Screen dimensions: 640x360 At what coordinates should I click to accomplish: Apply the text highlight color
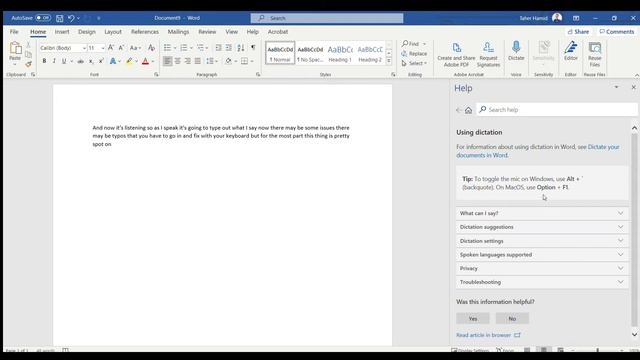click(129, 61)
